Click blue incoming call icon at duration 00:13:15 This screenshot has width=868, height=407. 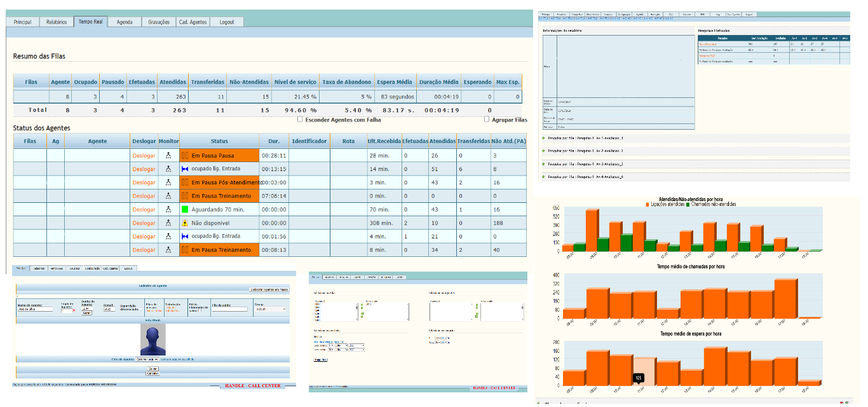point(185,169)
